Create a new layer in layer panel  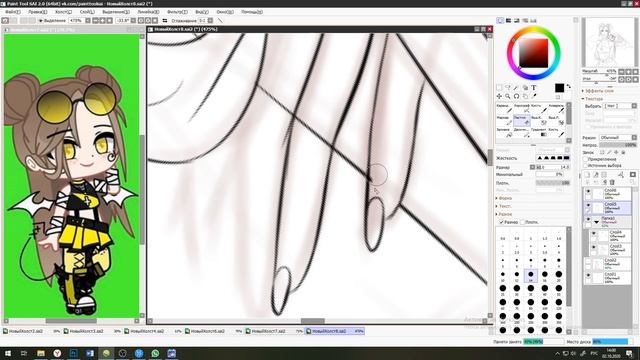pos(587,175)
